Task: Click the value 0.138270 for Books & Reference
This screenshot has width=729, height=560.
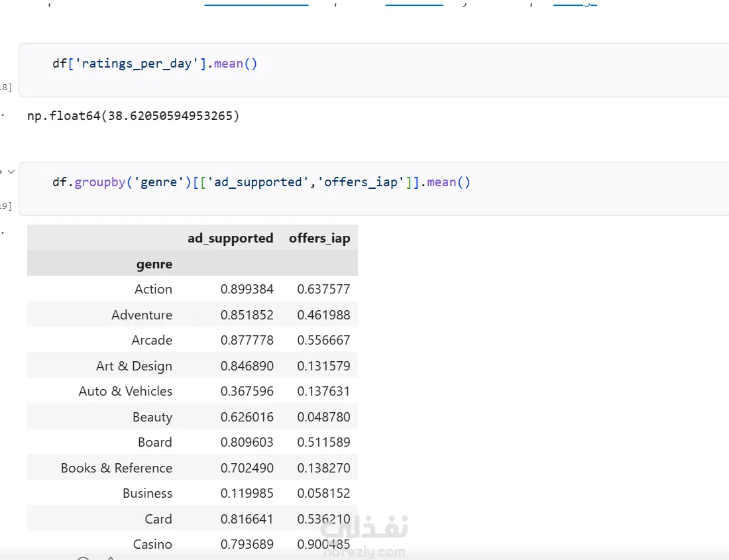Action: (x=323, y=467)
